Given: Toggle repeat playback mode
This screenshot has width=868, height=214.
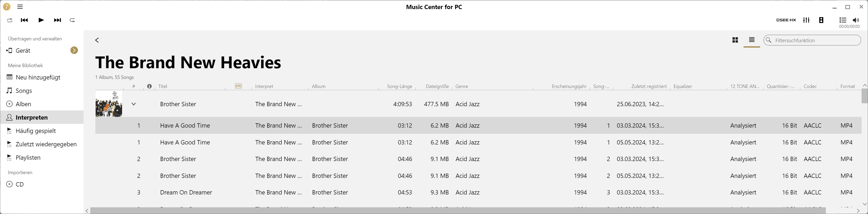Looking at the screenshot, I should pos(72,20).
